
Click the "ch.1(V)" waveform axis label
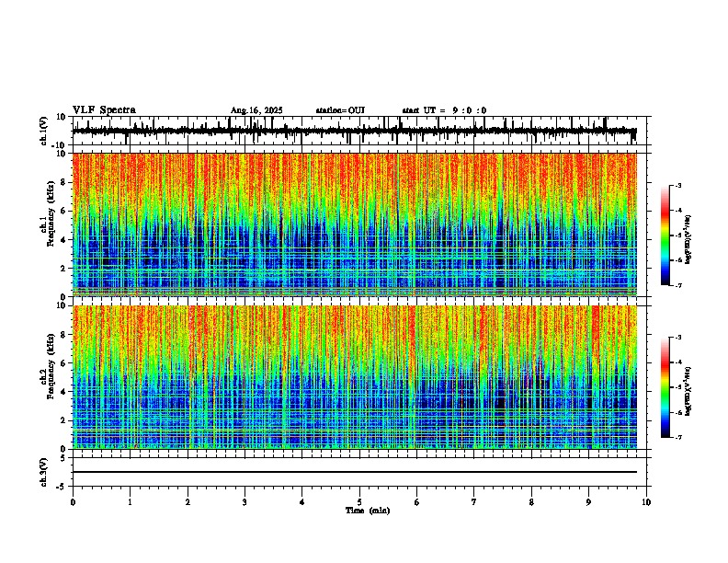44,131
